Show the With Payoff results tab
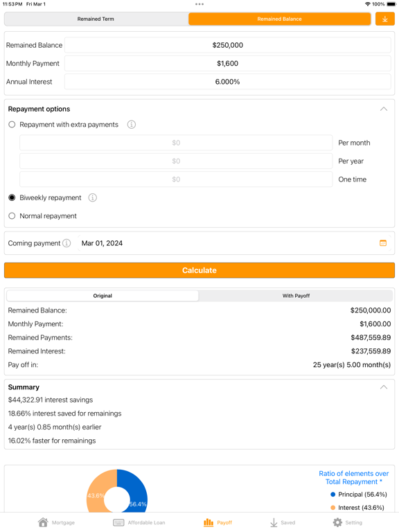The height and width of the screenshot is (532, 399). (296, 296)
